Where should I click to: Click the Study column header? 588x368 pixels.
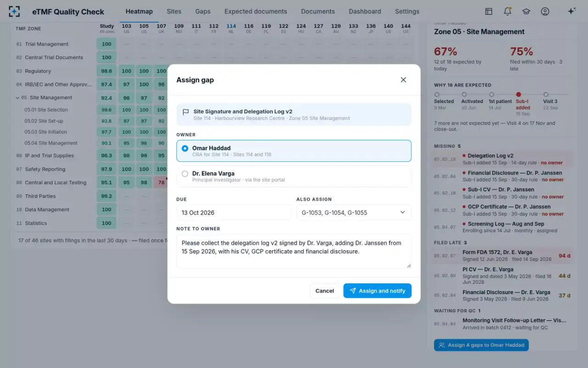tap(107, 29)
